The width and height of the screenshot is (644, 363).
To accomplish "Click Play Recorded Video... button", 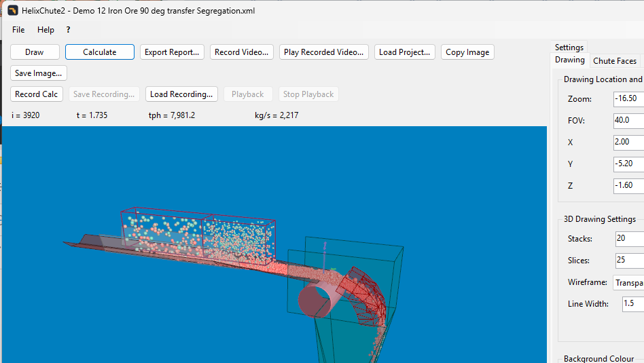I will (x=323, y=52).
